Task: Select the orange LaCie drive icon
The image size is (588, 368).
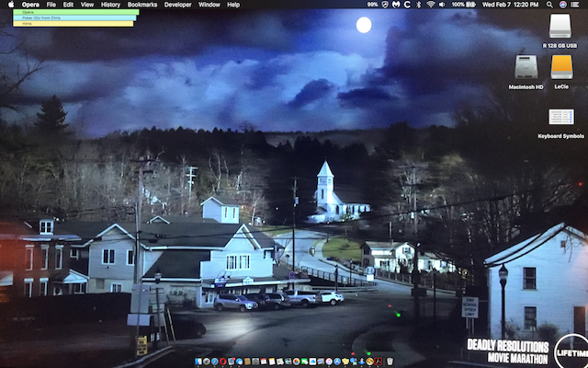Action: (561, 67)
